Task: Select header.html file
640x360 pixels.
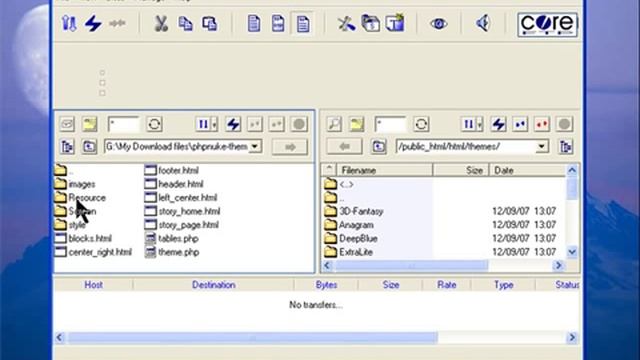Action: [x=174, y=184]
